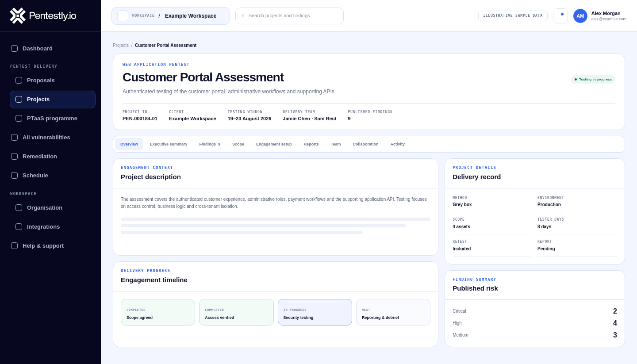Click the Pending report value
This screenshot has height=364, width=637.
[x=546, y=249]
